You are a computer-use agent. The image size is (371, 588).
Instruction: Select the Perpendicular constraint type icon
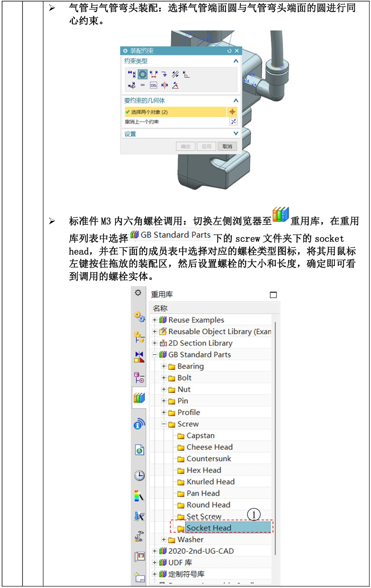(x=186, y=74)
